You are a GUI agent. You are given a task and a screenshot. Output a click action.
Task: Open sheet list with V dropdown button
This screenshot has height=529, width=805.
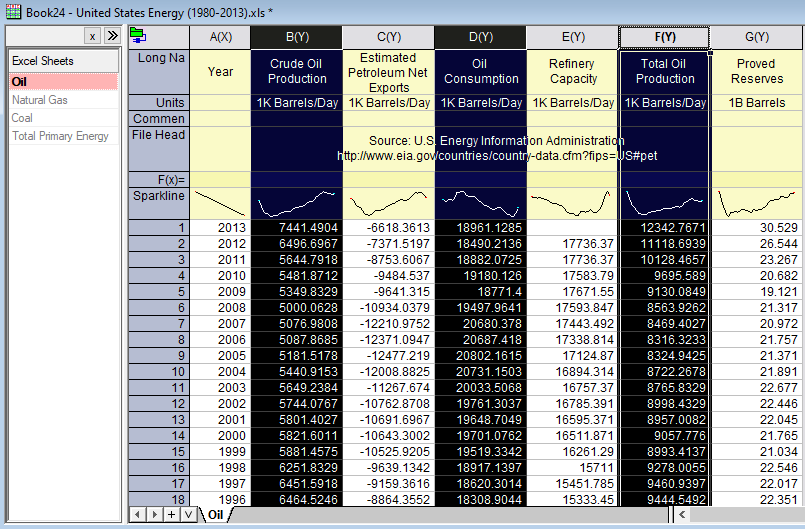188,514
